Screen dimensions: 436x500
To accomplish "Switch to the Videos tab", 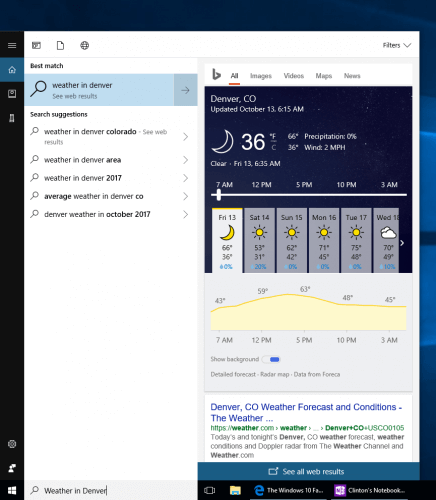I will (294, 76).
